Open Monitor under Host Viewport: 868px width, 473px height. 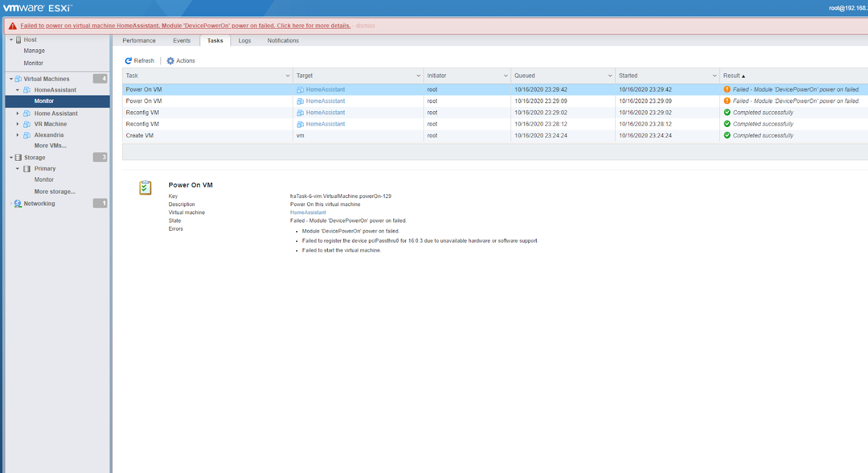[34, 63]
